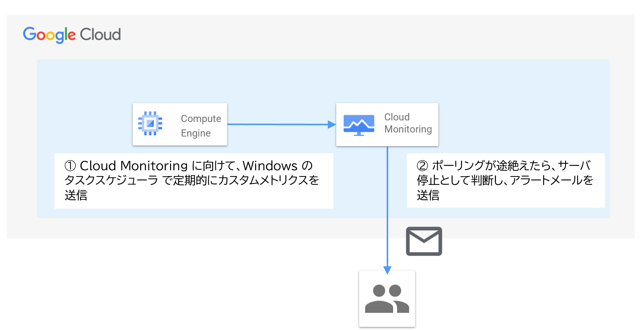Screen dimensions: 644x330
Task: Select the "Cloud Monitoring" label text
Action: (x=408, y=123)
